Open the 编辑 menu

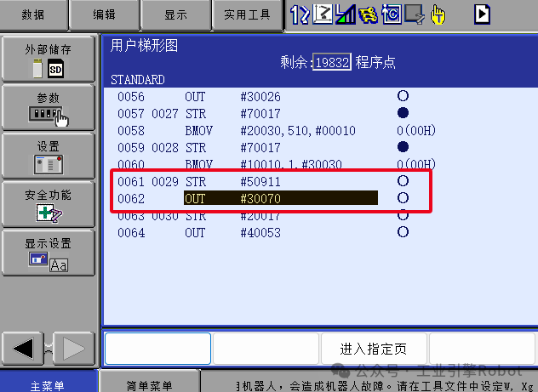pyautogui.click(x=105, y=14)
